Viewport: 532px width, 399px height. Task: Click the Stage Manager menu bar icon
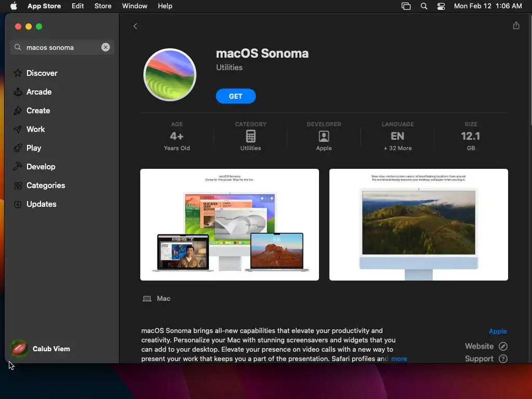[406, 6]
